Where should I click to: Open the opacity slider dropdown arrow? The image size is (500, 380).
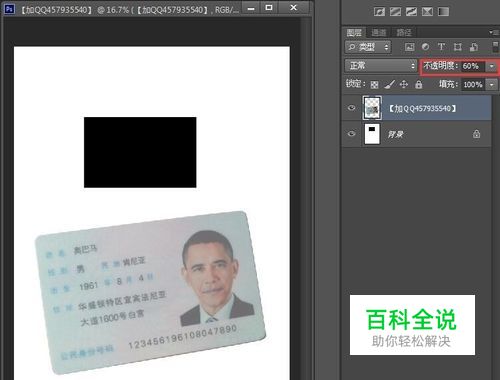pyautogui.click(x=492, y=66)
